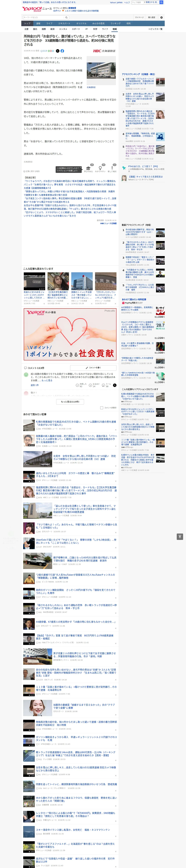The width and height of the screenshot is (186, 868).
Task: Open 44歳俳優、67歳恩人の死去明かす article
Action: 76,622
